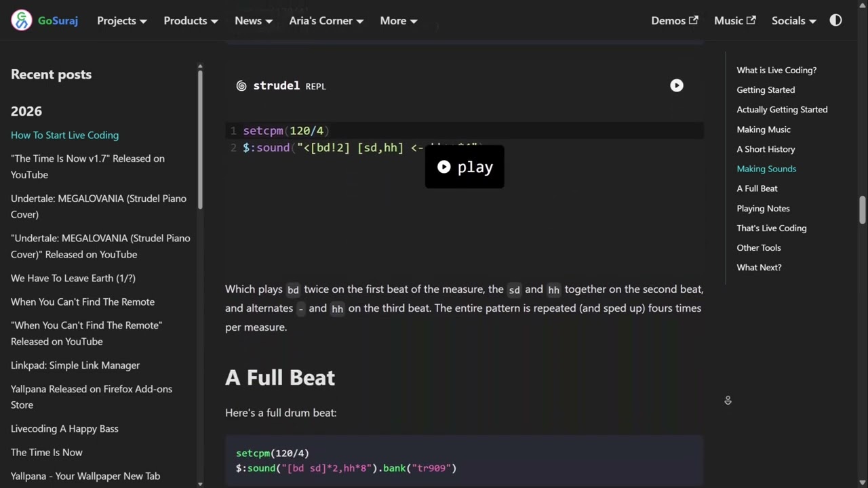Viewport: 868px width, 488px height.
Task: Open the Projects dropdown menu
Action: [x=122, y=20]
